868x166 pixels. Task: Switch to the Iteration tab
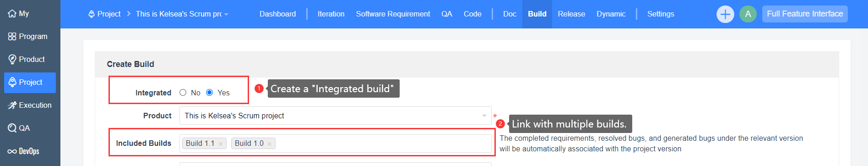click(331, 14)
